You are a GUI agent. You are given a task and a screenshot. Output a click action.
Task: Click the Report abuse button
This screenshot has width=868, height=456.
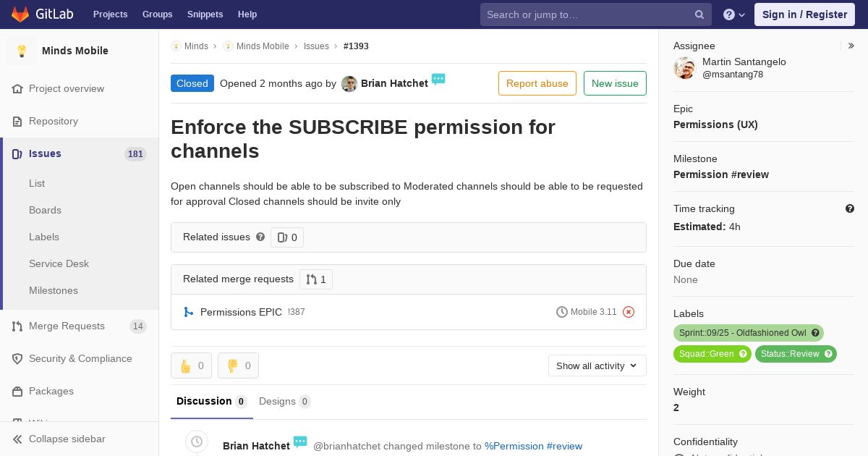click(537, 83)
